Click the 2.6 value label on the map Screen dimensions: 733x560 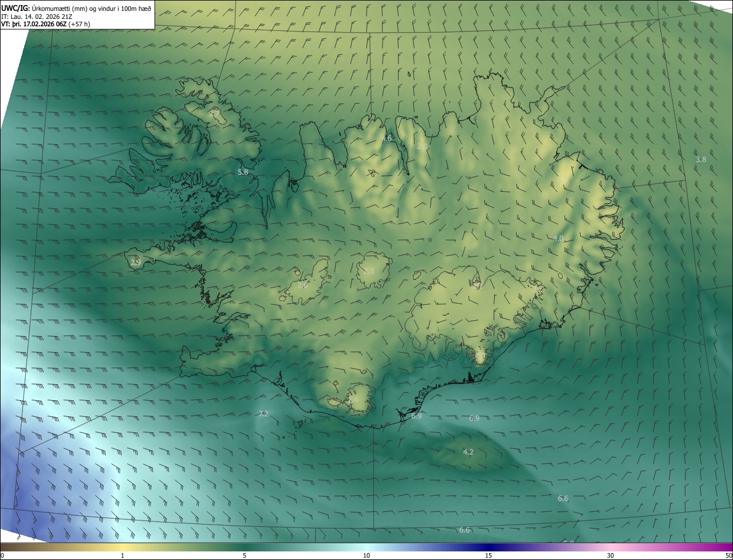[302, 285]
